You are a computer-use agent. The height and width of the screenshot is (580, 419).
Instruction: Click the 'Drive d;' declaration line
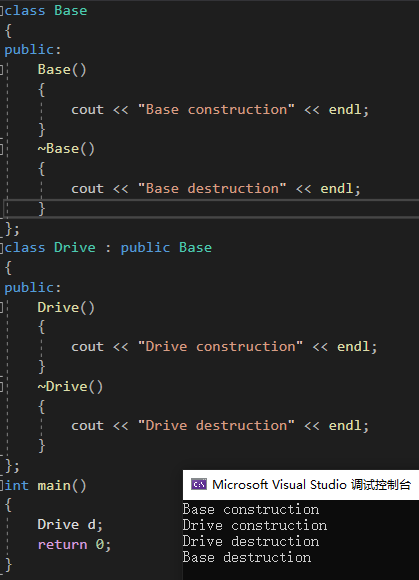coord(70,525)
